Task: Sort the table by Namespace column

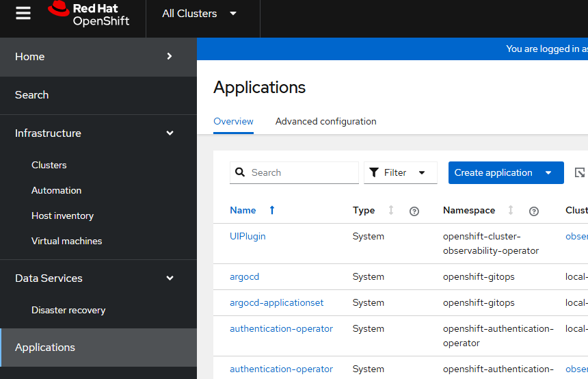Action: (x=511, y=211)
